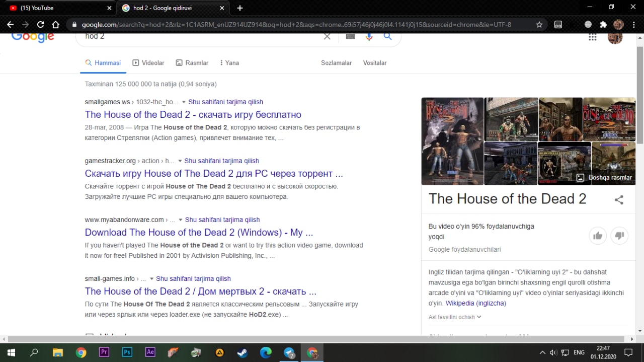Click the horizontal page scrollbar
The width and height of the screenshot is (644, 362).
coord(316,339)
